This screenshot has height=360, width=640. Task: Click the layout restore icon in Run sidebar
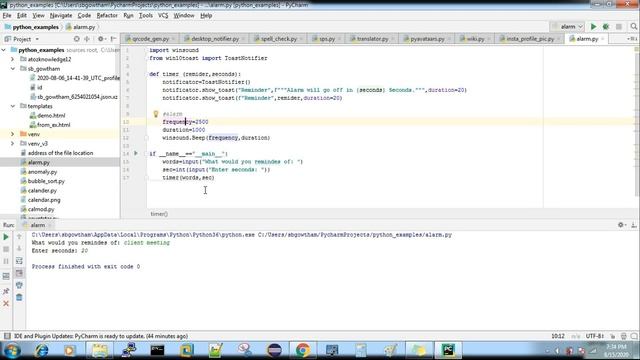point(6,276)
